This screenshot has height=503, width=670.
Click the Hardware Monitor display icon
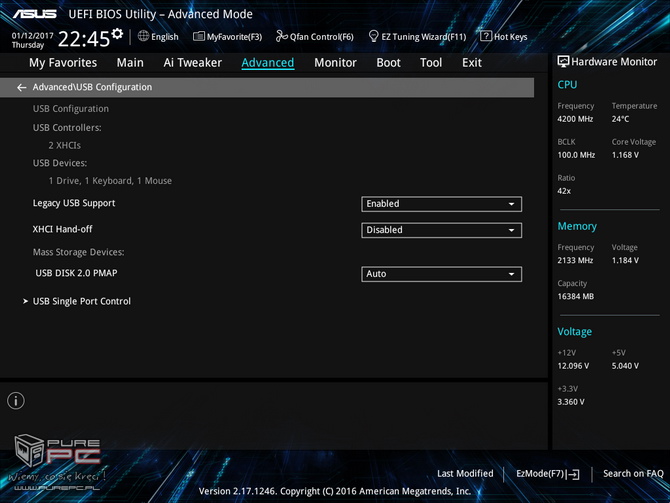[563, 62]
